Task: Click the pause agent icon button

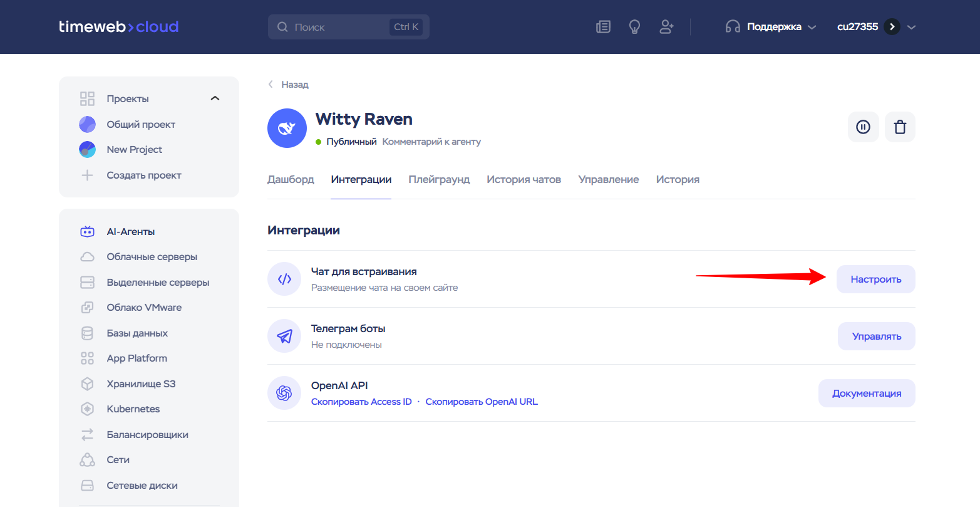Action: coord(863,127)
